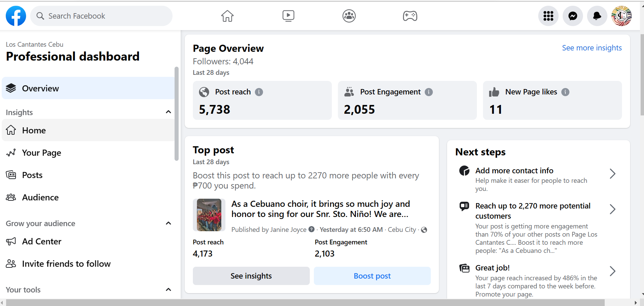
Task: Open the Home feed icon
Action: click(x=227, y=16)
